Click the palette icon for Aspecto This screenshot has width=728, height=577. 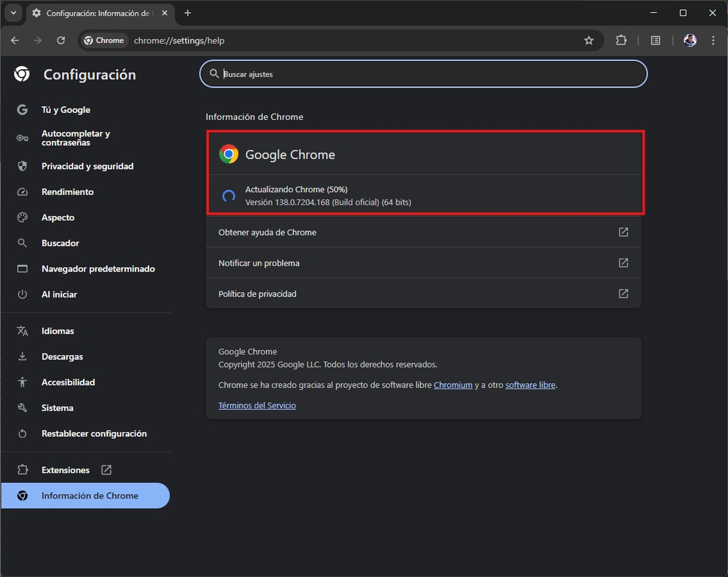(22, 218)
